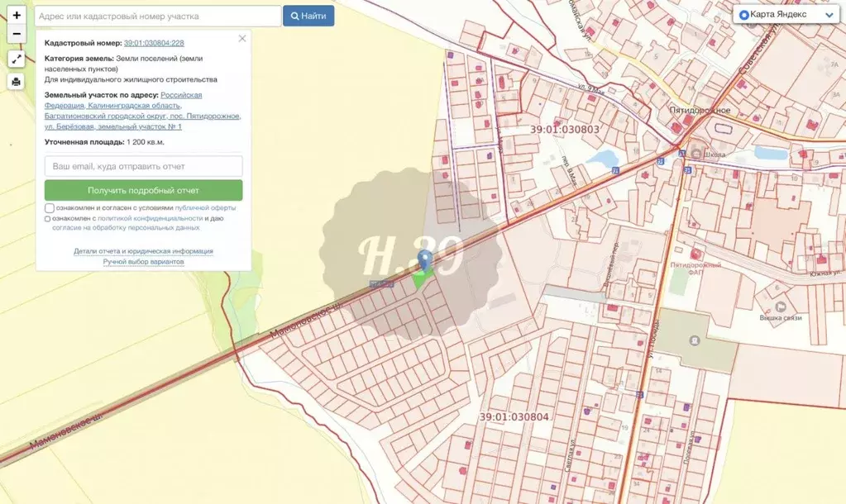
Task: Click the monument icon in the gray area
Action: pyautogui.click(x=693, y=340)
